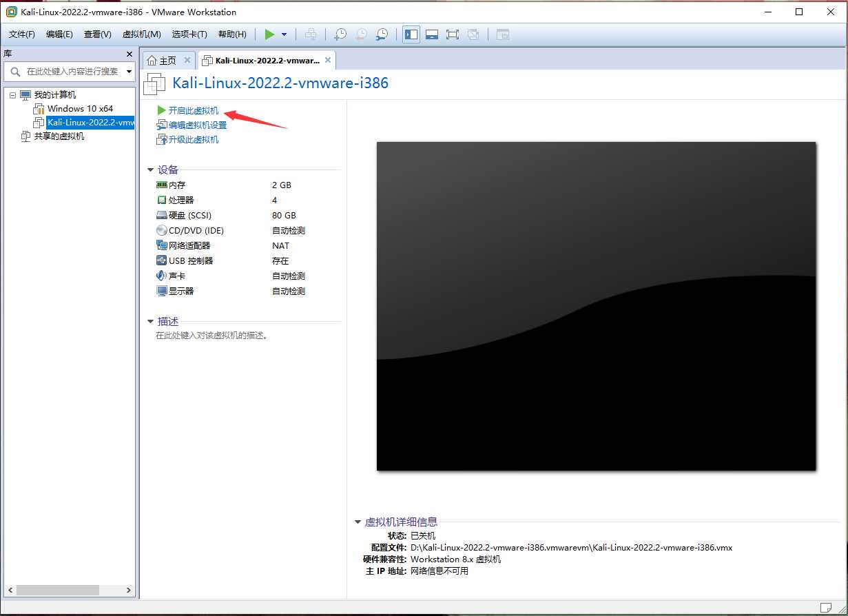The image size is (848, 616).
Task: Click the 已关机 status value
Action: coord(423,535)
